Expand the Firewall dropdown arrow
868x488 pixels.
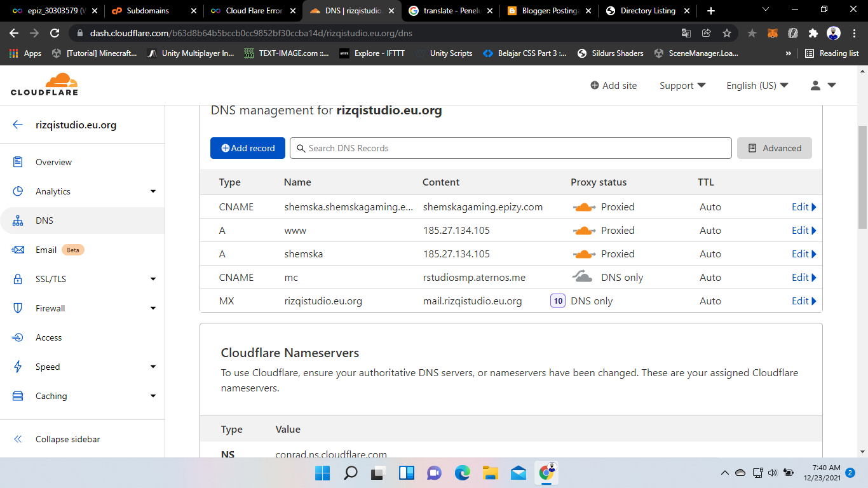pos(153,308)
